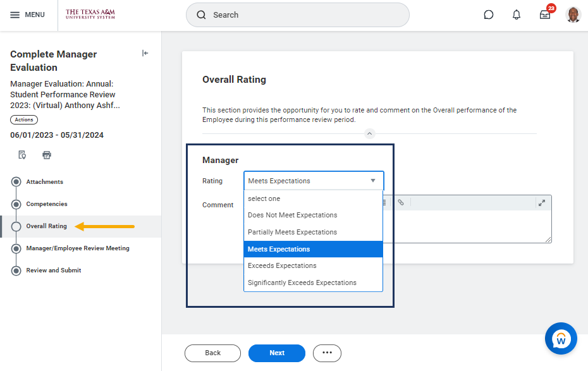Print the evaluation with printer icon

coord(47,155)
